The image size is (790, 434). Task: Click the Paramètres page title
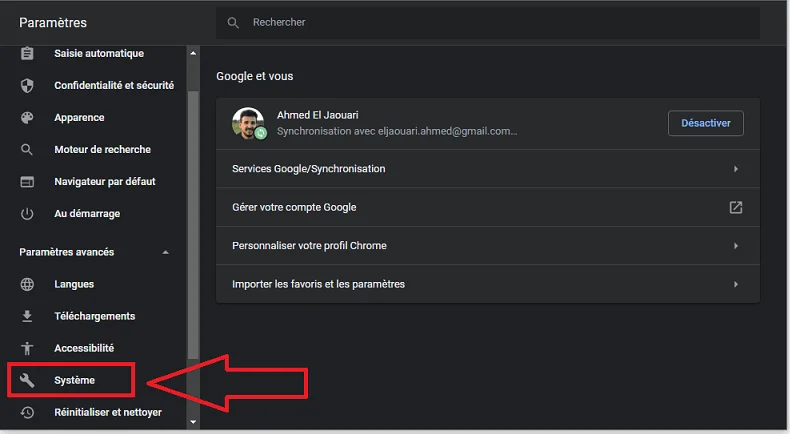pos(53,23)
